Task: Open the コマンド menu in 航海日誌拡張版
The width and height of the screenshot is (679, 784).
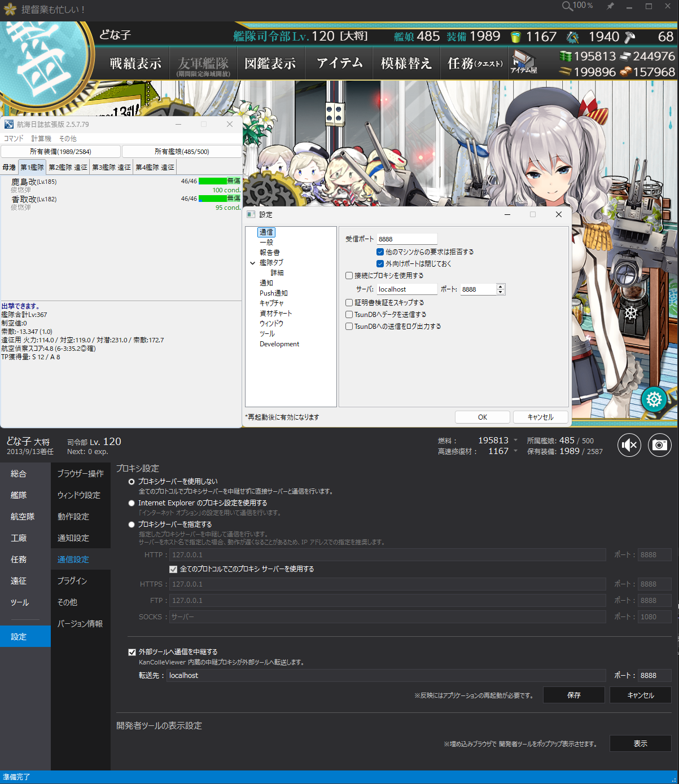Action: 14,138
